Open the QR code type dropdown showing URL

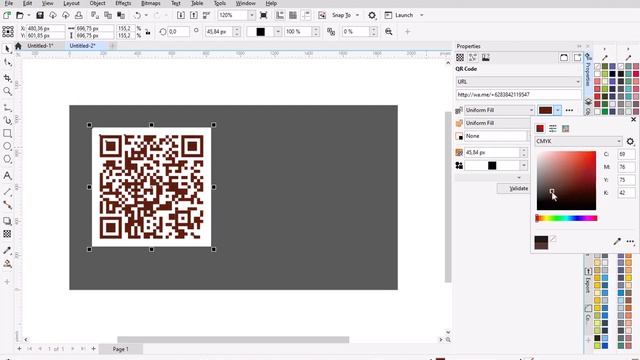point(518,82)
